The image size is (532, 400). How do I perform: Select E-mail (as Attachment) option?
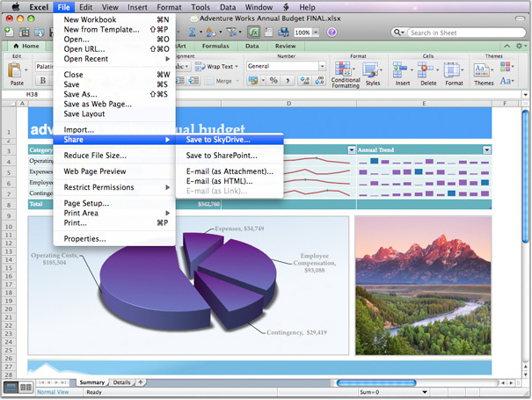230,171
